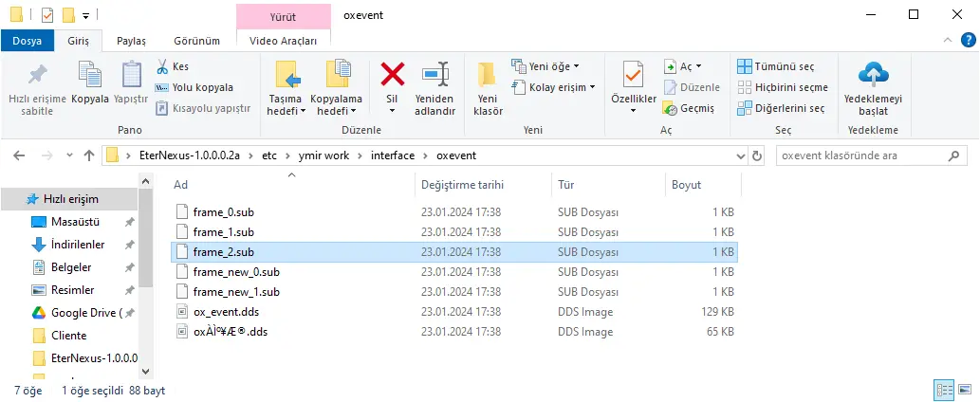980x402 pixels.
Task: Click the pink Yürüt contextual tab
Action: [283, 17]
